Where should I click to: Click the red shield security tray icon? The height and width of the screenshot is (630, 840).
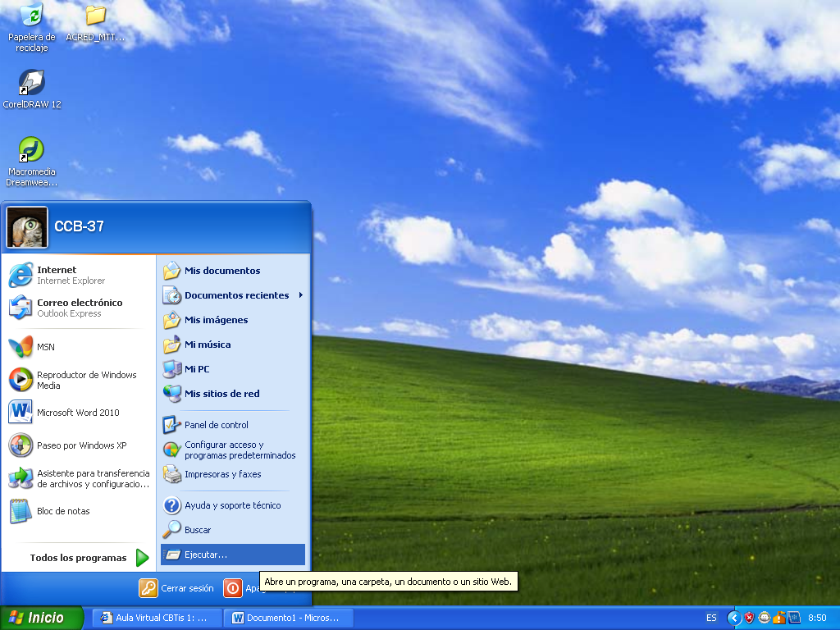pos(749,619)
